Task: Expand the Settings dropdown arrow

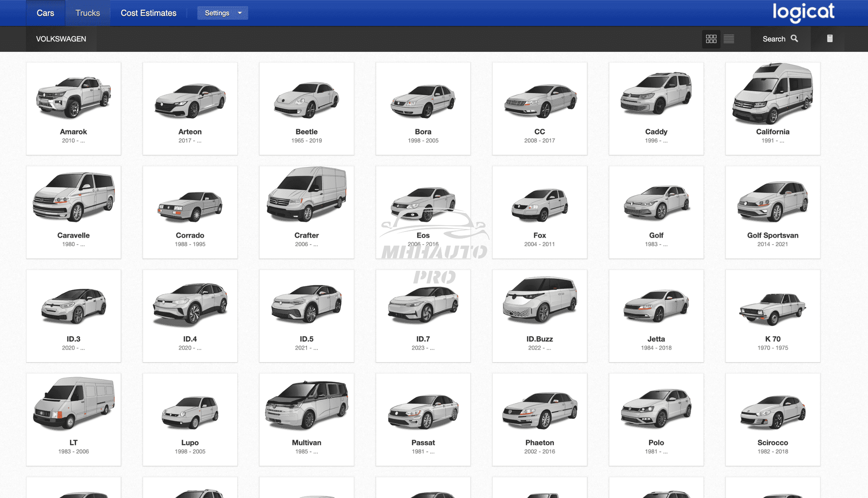Action: click(240, 13)
